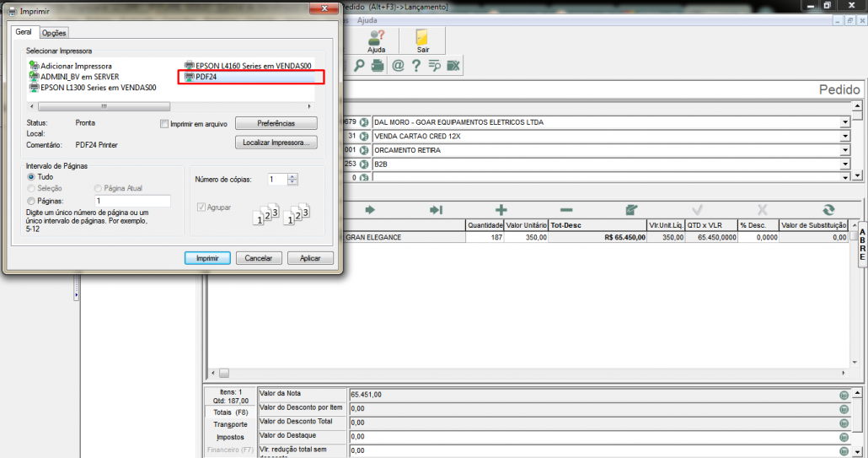Click the green plus add-item icon
The height and width of the screenshot is (458, 868).
pyautogui.click(x=501, y=209)
